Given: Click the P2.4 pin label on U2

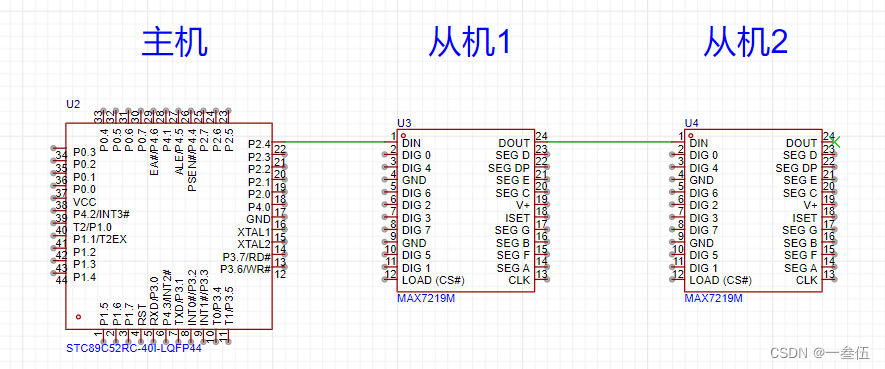Looking at the screenshot, I should [x=260, y=144].
